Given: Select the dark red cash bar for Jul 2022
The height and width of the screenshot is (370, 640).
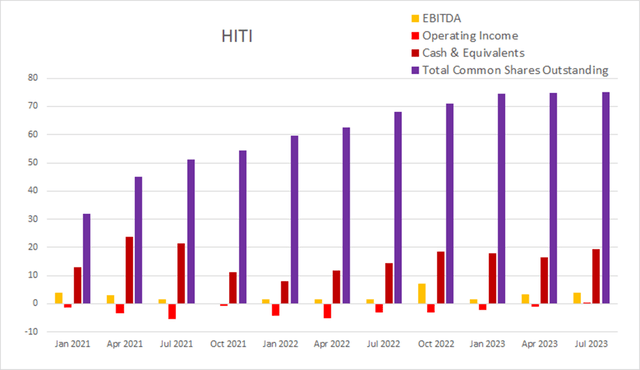Looking at the screenshot, I should (x=389, y=283).
